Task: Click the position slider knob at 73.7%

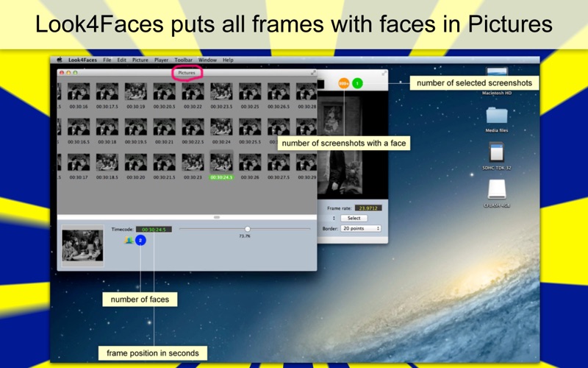Action: 248,229
